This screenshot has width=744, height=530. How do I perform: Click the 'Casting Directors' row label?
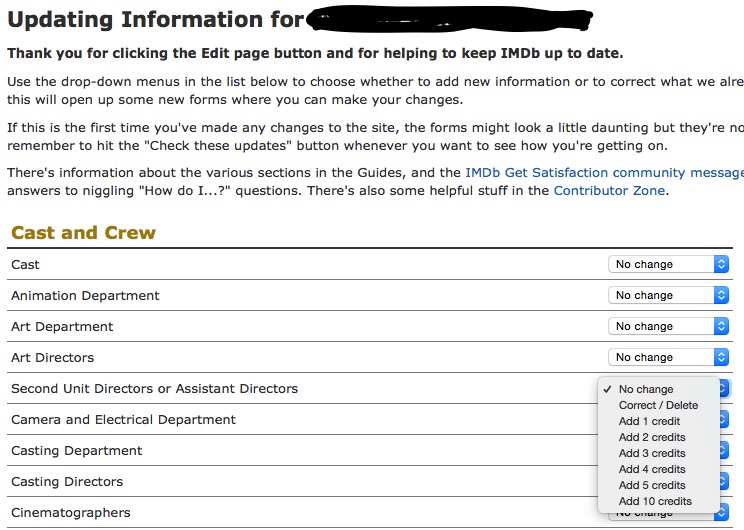(67, 481)
